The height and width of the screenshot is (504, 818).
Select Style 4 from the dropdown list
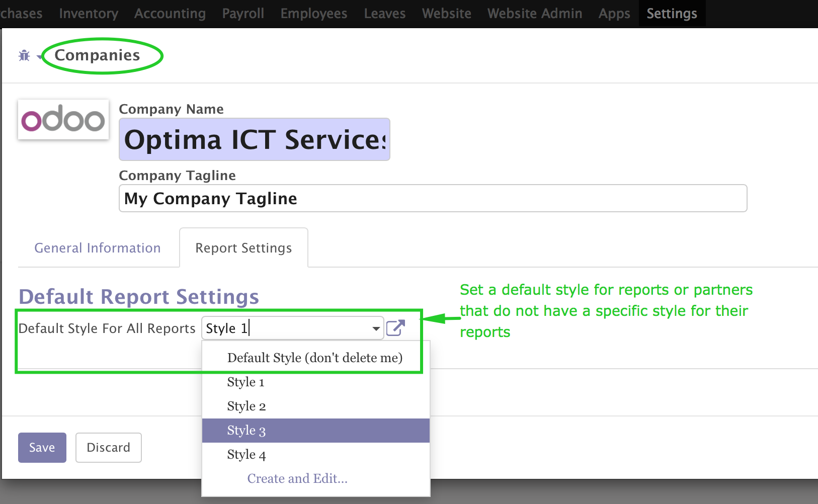tap(315, 455)
